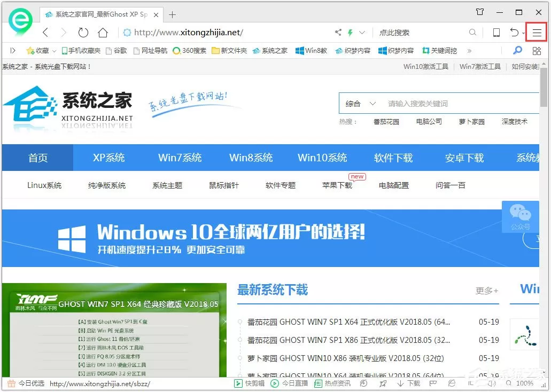Image resolution: width=551 pixels, height=392 pixels.
Task: Select the Win7系统 navigation tab
Action: pos(180,158)
